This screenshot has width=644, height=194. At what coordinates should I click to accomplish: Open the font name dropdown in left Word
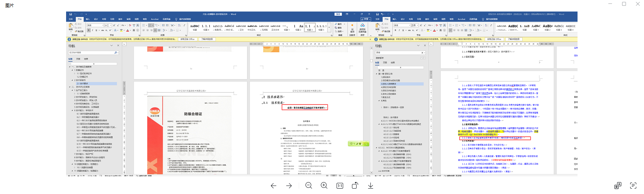coord(102,25)
